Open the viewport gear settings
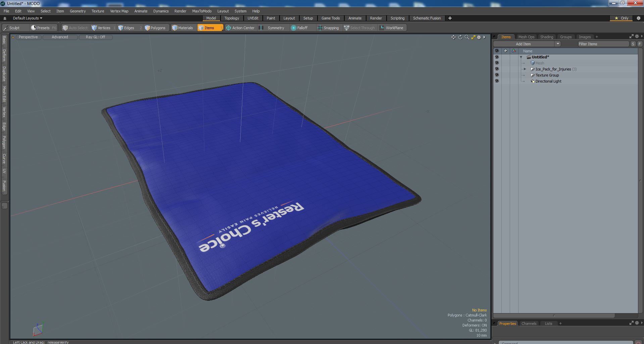Screen dimensions: 644x344 (x=479, y=37)
